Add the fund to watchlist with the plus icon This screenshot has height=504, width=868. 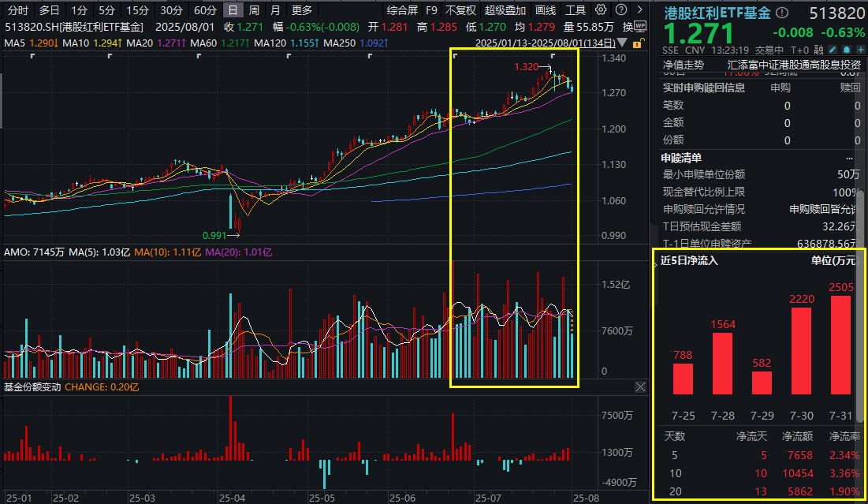860,50
